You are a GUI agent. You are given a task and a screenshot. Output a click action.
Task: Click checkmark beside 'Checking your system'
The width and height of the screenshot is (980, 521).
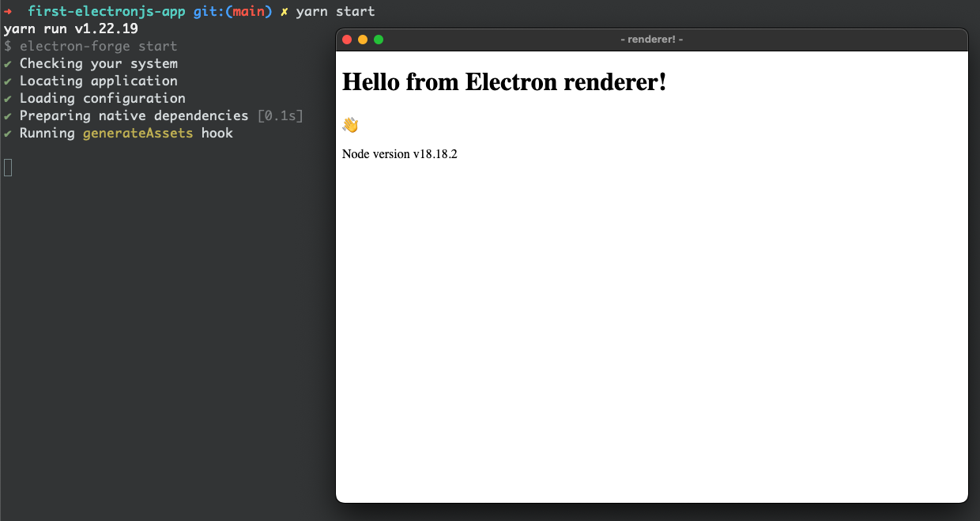pyautogui.click(x=8, y=63)
